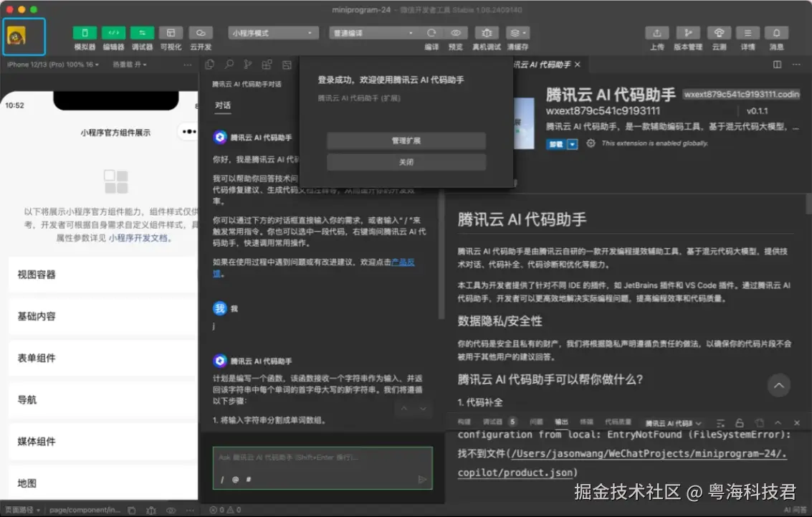Open the 普通编译 compile mode dropdown
The width and height of the screenshot is (812, 517).
point(373,33)
